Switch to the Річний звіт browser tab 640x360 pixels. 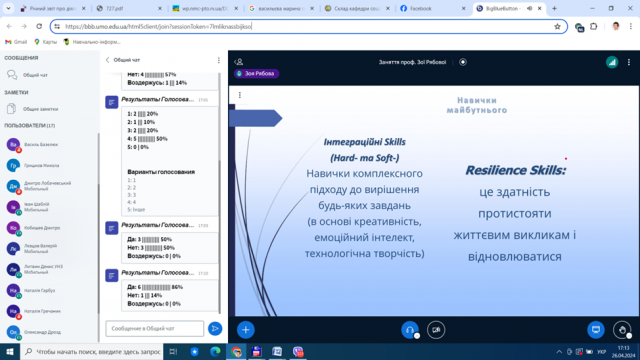[53, 8]
